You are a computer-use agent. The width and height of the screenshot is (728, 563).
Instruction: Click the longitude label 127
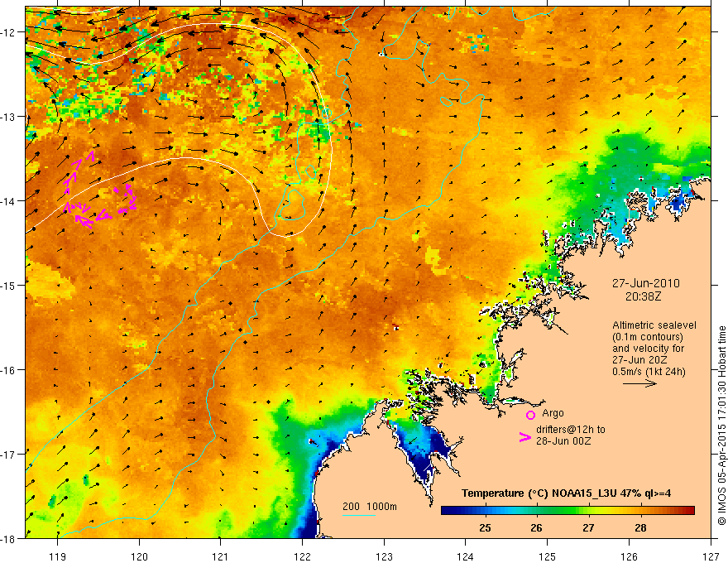[711, 556]
